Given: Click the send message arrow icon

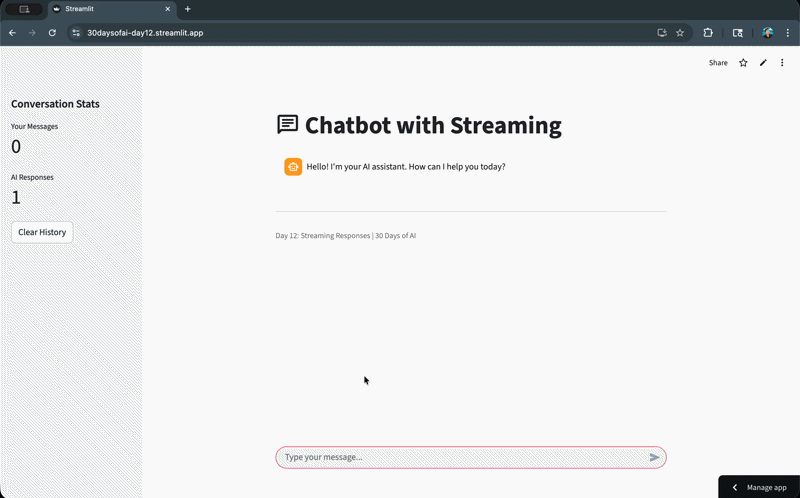Looking at the screenshot, I should coord(654,457).
